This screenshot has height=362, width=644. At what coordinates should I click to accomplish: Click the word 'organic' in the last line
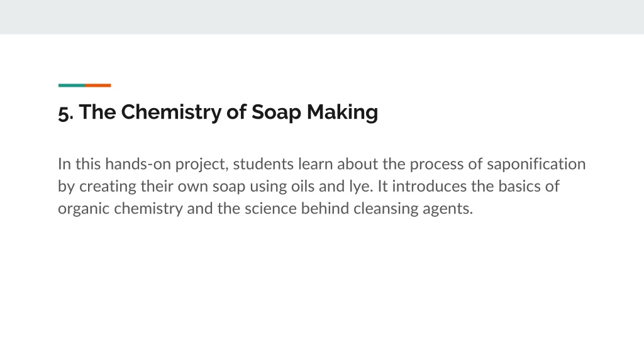pos(84,209)
